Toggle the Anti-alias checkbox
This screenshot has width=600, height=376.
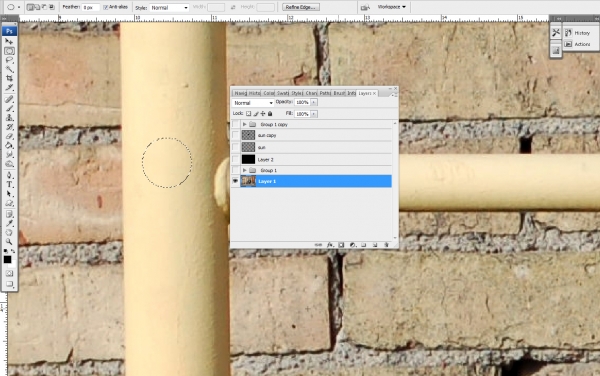106,7
